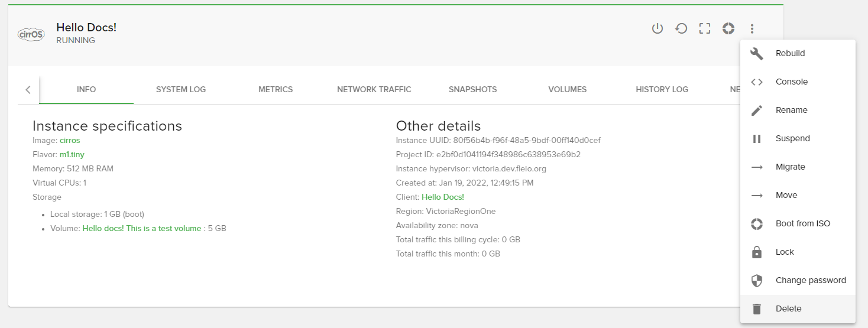The width and height of the screenshot is (868, 328).
Task: Open the Snapshots tab
Action: coord(472,89)
